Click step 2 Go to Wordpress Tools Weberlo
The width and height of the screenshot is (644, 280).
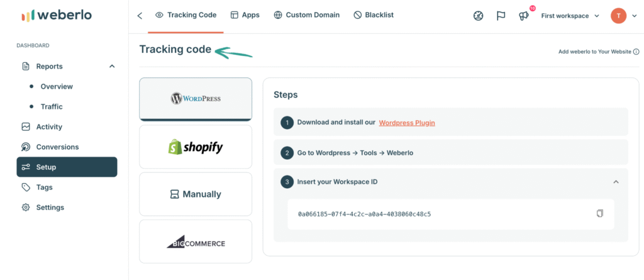[x=450, y=152]
